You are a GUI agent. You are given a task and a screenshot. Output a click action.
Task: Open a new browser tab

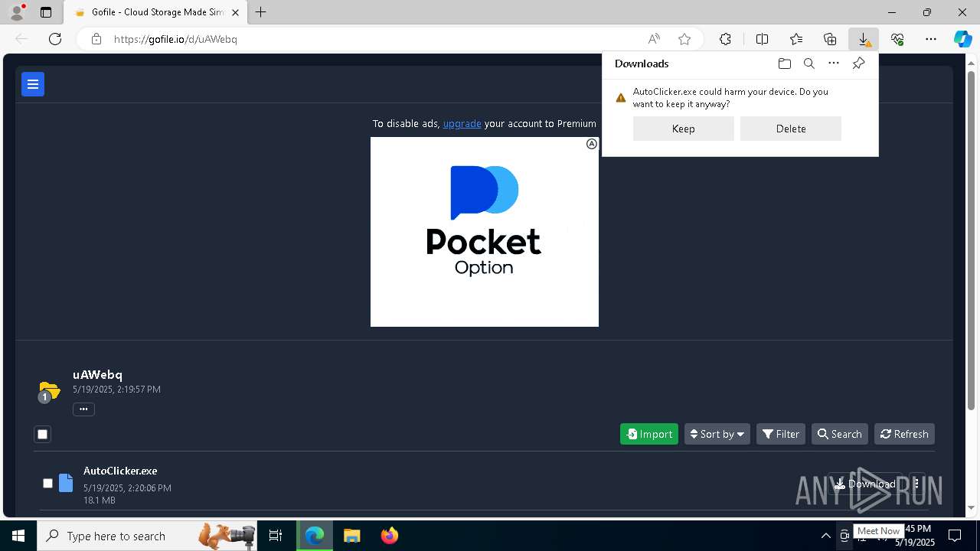261,12
